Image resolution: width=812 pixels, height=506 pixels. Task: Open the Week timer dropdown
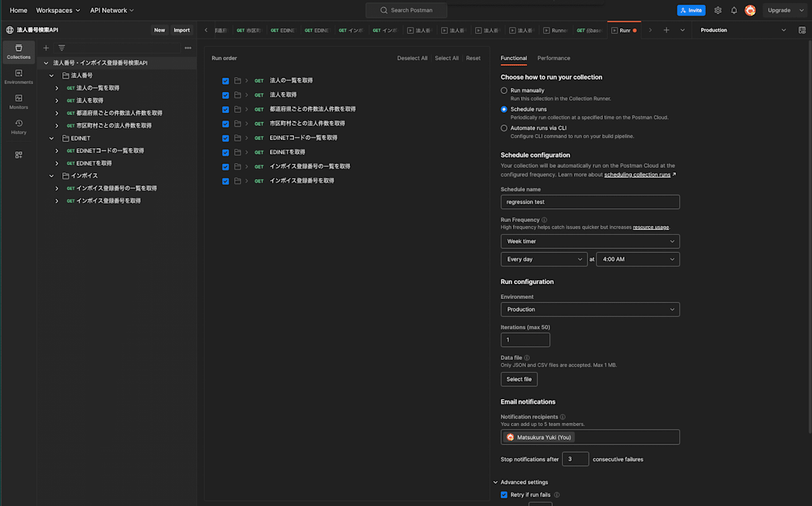(x=590, y=241)
